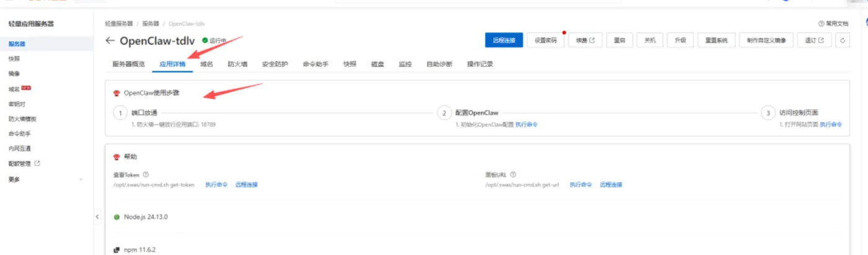Collapse the sidebar with the chevron handle
Image resolution: width=868 pixels, height=255 pixels.
97,217
